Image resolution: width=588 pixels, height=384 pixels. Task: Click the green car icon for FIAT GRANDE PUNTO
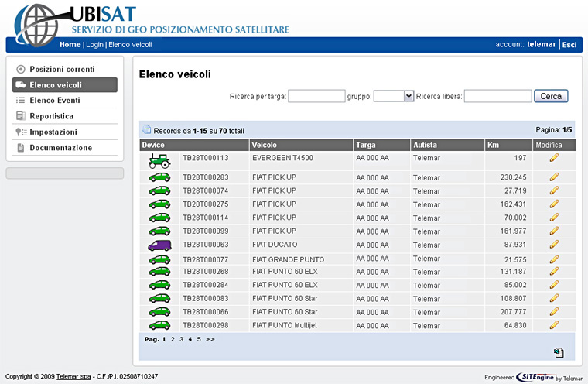159,259
